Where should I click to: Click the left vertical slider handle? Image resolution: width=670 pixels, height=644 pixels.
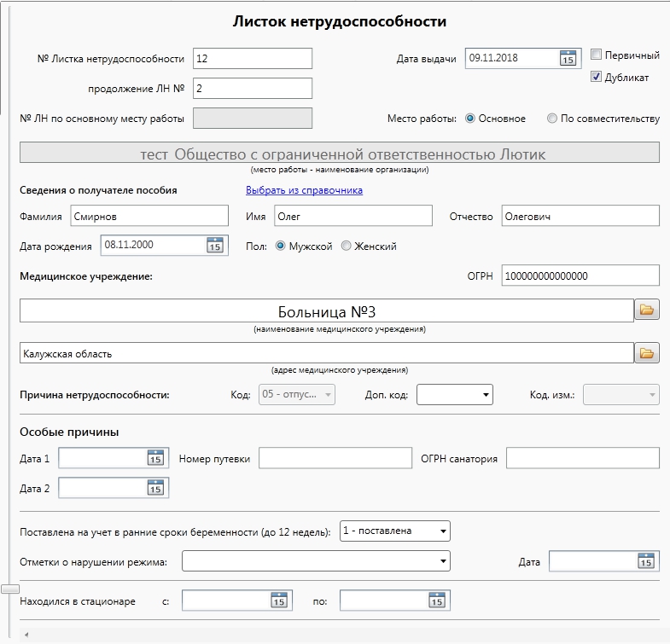click(10, 589)
